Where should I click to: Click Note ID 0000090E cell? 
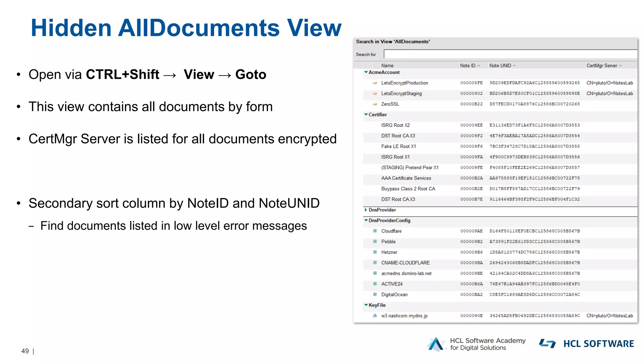tap(471, 315)
